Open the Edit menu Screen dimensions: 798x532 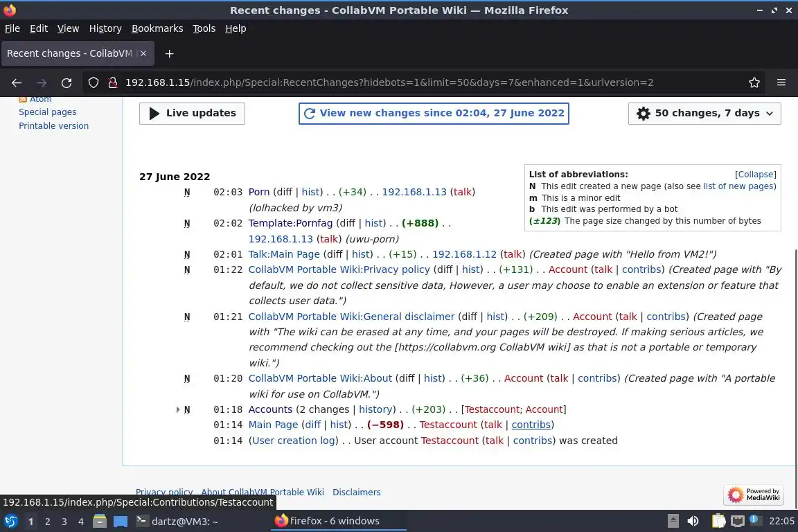pos(39,28)
